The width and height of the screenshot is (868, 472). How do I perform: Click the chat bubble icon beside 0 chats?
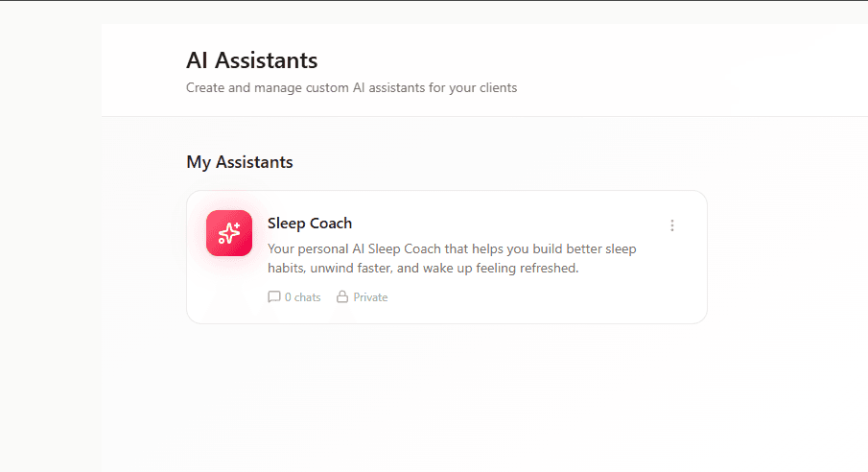274,297
